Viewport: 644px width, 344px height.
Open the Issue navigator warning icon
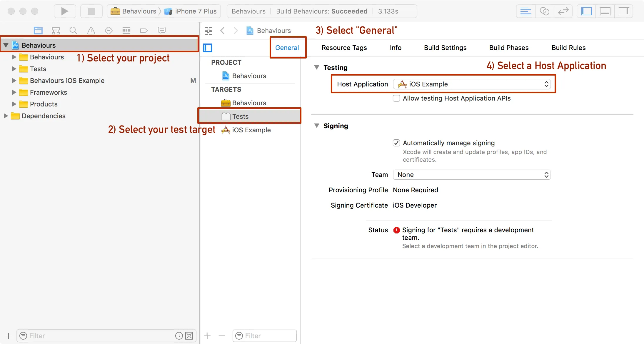coord(91,30)
